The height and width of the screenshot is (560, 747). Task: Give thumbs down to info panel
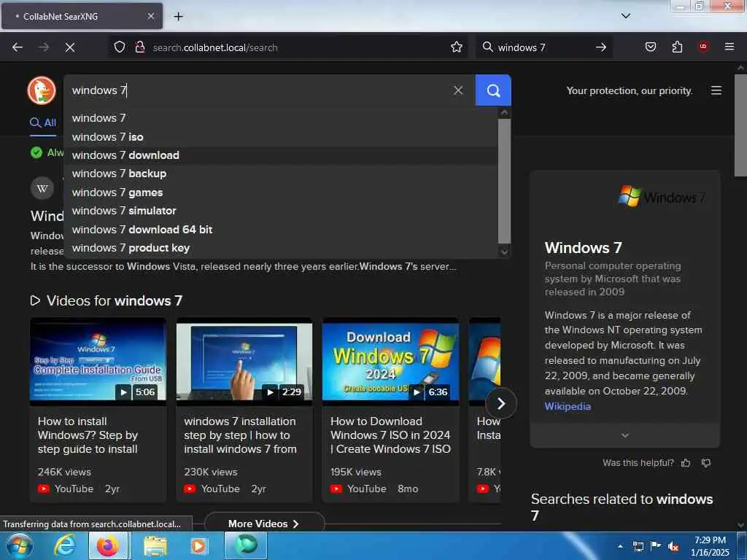tap(706, 463)
